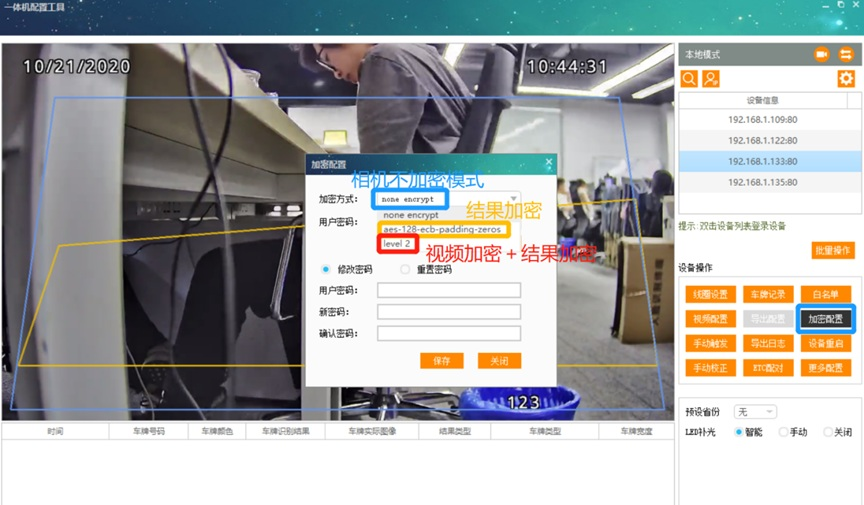
Task: Click the 车牌类型 column header
Action: point(545,431)
